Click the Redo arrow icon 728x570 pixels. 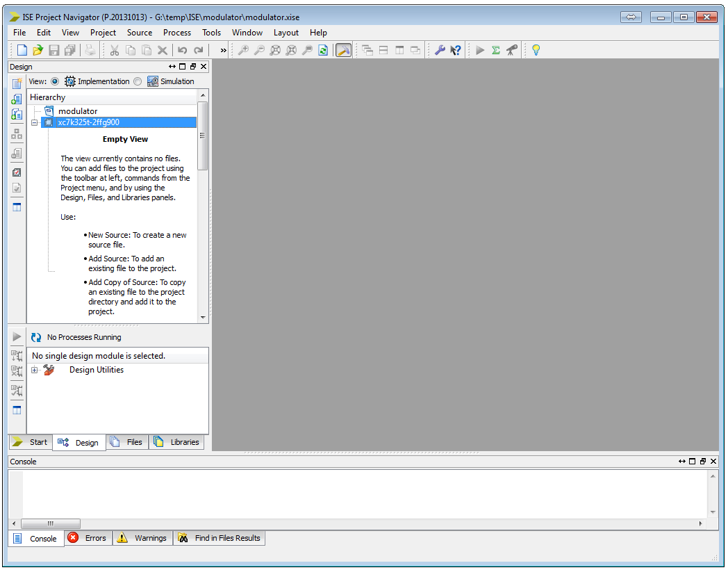[x=199, y=50]
